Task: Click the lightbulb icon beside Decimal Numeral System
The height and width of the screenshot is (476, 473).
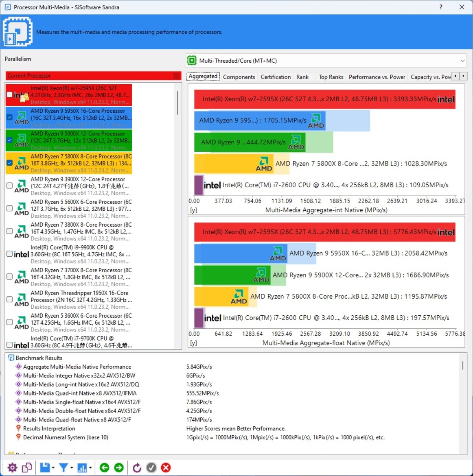Action: pos(18,437)
